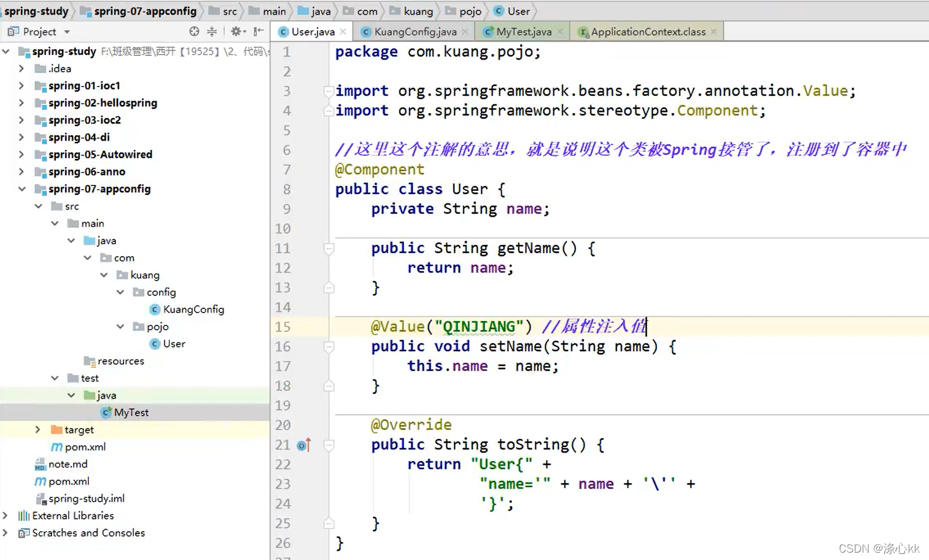The width and height of the screenshot is (929, 560).
Task: Click the override gutter icon on line 21
Action: pos(304,445)
